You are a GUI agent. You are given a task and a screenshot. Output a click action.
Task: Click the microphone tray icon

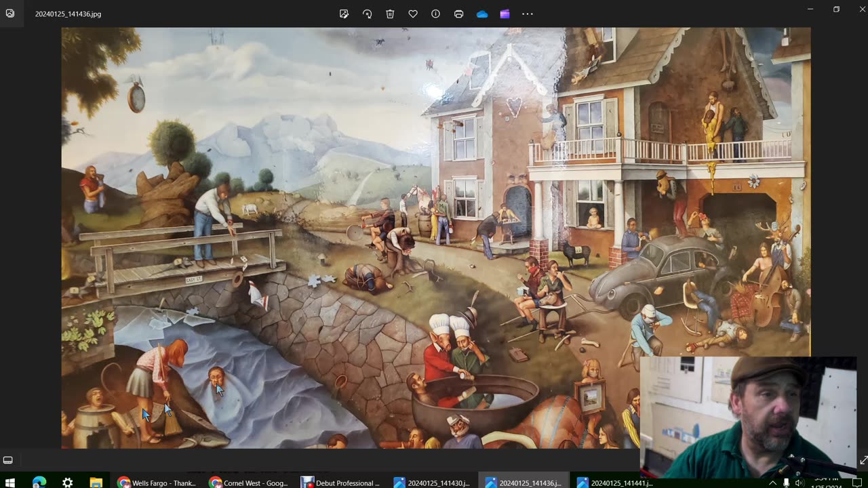tap(787, 483)
